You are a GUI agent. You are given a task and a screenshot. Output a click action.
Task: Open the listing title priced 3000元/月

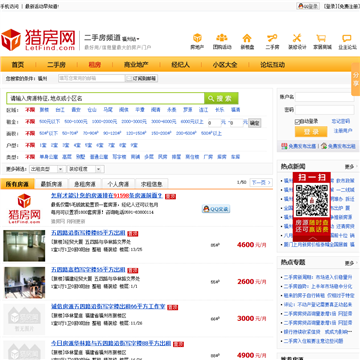108,306
